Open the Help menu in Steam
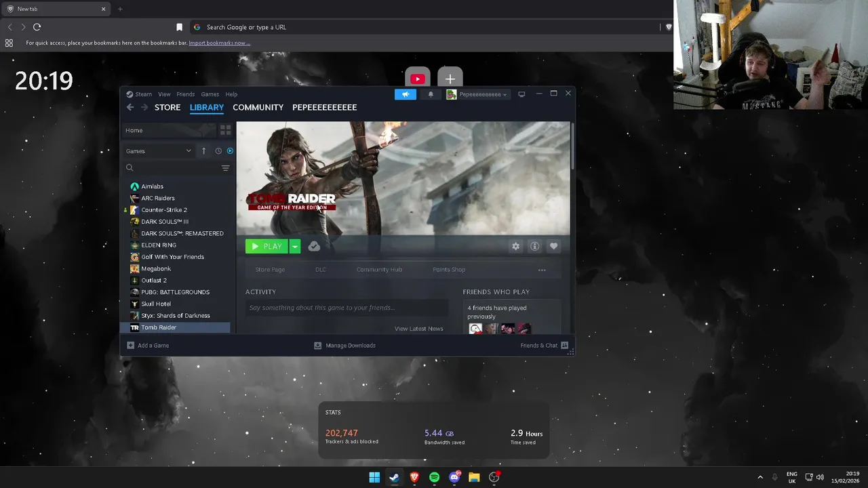Image resolution: width=868 pixels, height=488 pixels. click(231, 94)
